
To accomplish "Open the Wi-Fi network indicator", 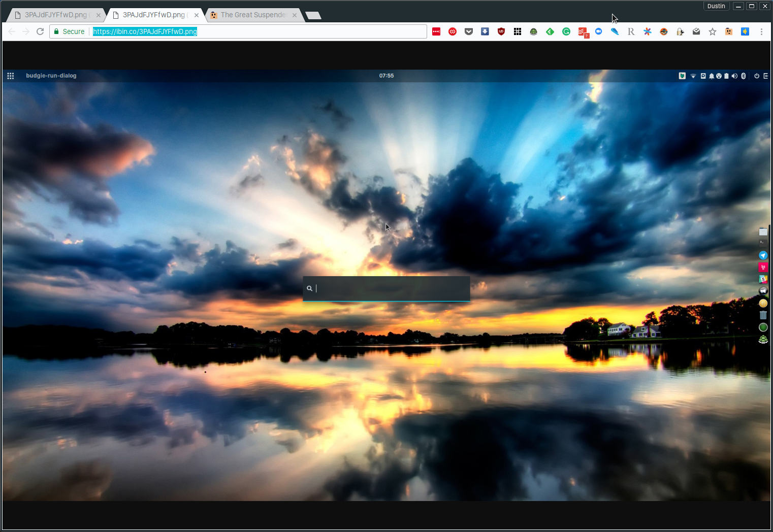I will tap(693, 76).
